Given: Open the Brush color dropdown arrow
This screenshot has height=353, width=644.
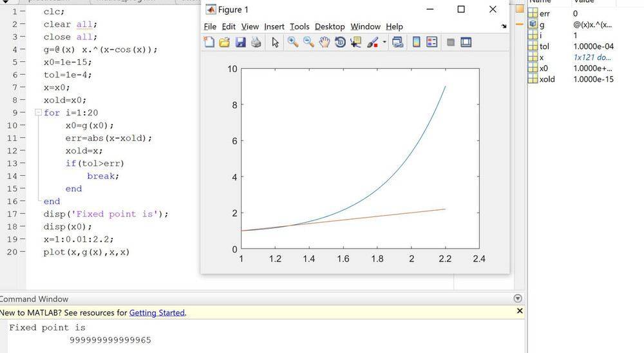Looking at the screenshot, I should click(x=384, y=43).
